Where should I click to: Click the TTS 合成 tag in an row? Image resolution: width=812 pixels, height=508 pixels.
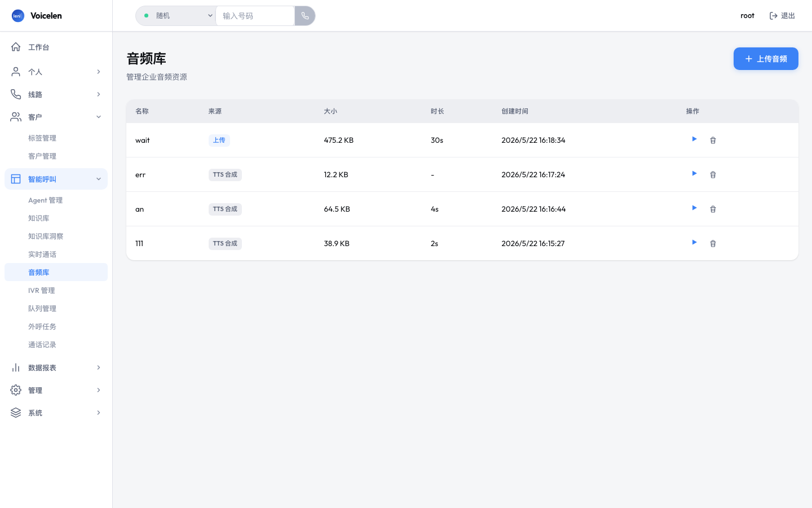click(x=225, y=209)
